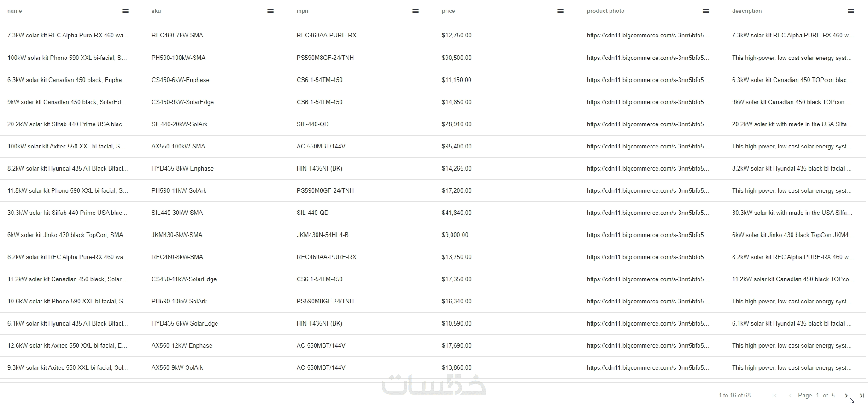
Task: Open the name column menu icon
Action: pyautogui.click(x=125, y=11)
